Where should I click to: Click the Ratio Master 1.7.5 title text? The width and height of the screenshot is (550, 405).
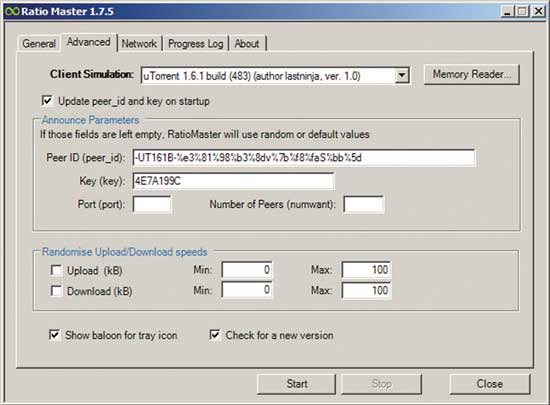pyautogui.click(x=67, y=12)
